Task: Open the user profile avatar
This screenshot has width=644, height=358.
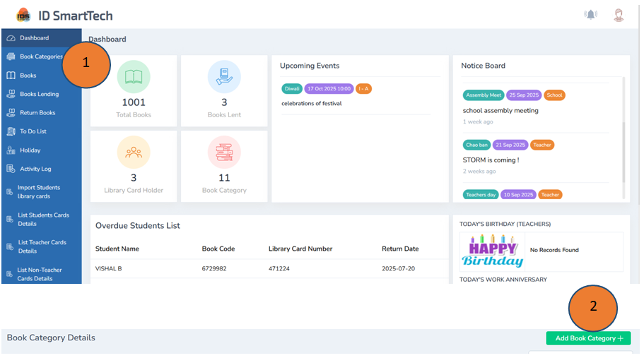Action: [619, 15]
